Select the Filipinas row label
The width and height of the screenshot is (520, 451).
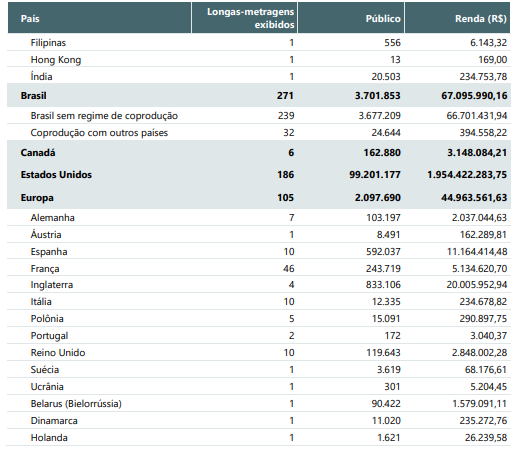(x=48, y=43)
